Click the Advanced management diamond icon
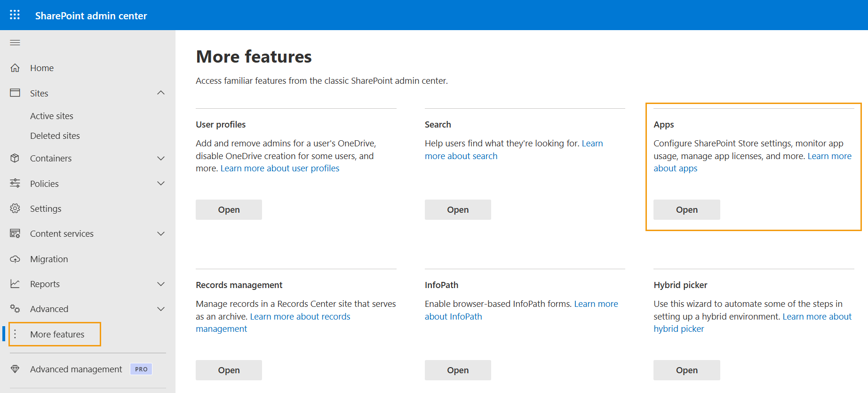The image size is (868, 393). [x=15, y=369]
